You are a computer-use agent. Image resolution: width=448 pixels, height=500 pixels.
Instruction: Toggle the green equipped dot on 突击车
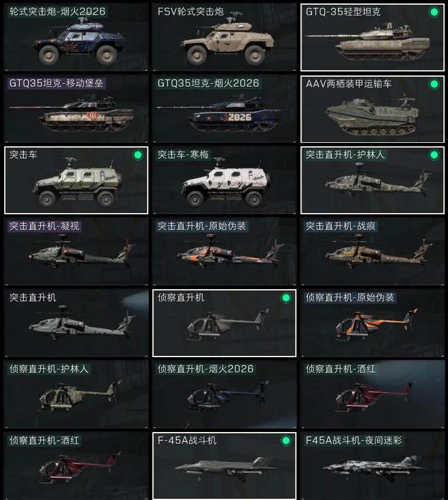138,155
